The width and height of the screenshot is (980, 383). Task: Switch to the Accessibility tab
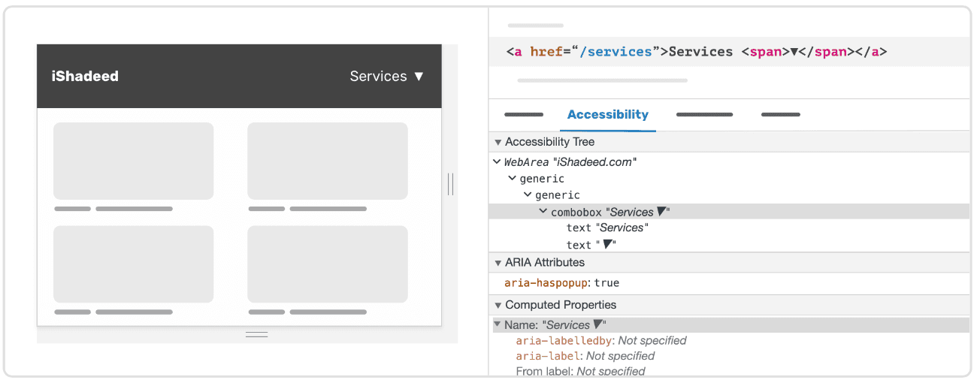[x=607, y=115]
